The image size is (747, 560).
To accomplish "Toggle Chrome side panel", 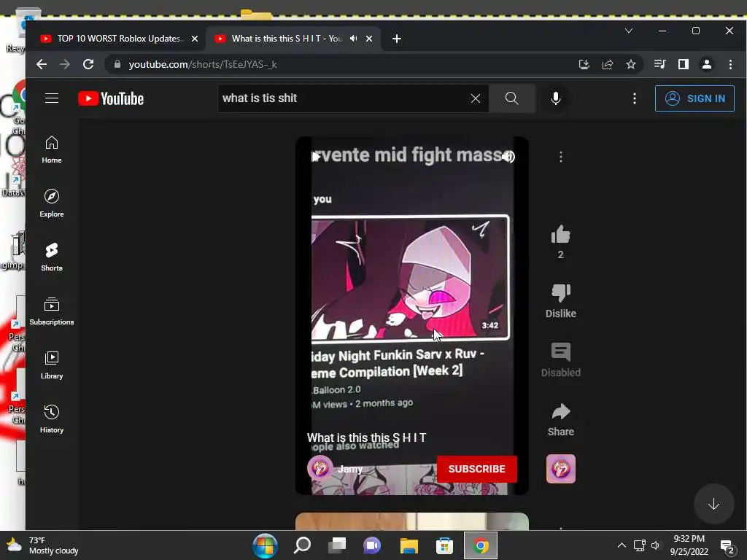I will (683, 64).
